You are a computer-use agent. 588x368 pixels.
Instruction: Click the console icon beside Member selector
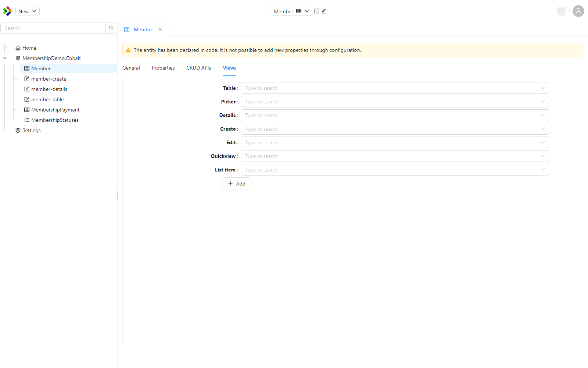pyautogui.click(x=317, y=11)
